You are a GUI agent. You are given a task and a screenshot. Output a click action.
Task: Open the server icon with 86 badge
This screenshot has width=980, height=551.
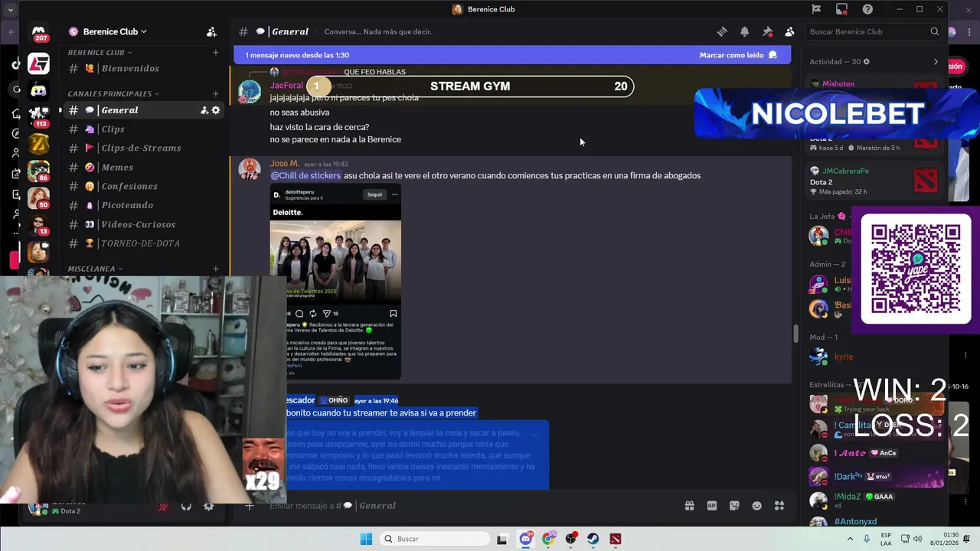tap(38, 170)
